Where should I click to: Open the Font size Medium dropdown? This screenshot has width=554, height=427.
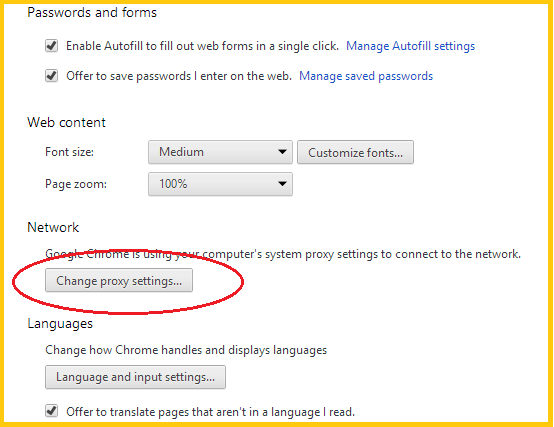[220, 152]
